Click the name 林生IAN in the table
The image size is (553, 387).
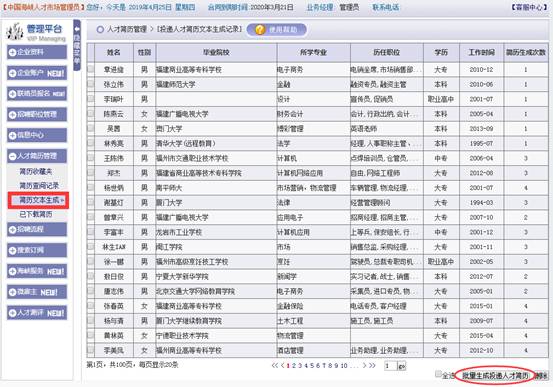click(114, 247)
